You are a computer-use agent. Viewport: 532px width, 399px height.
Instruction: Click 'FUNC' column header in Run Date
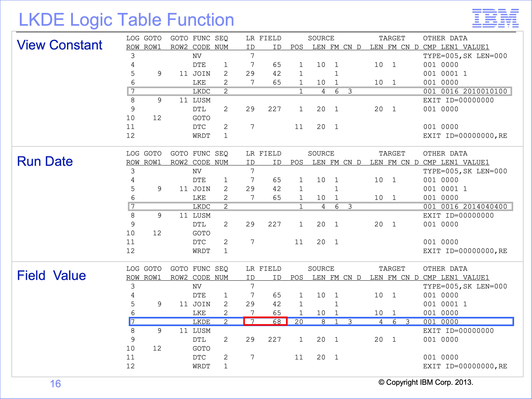[x=201, y=153]
